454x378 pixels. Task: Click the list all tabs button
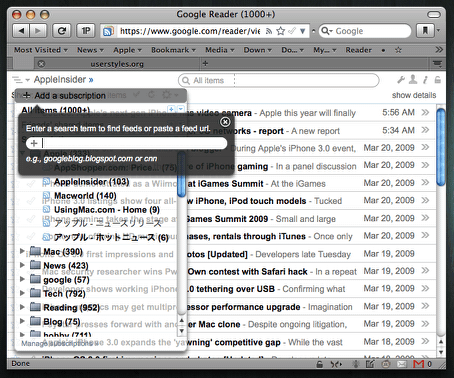point(437,63)
